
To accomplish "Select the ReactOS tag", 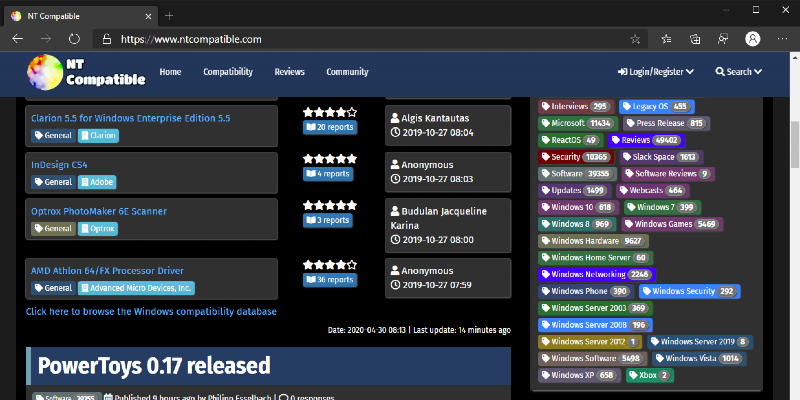I will (570, 140).
